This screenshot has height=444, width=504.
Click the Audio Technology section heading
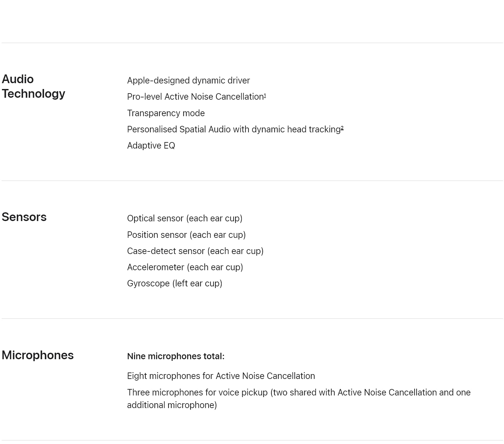coord(33,86)
